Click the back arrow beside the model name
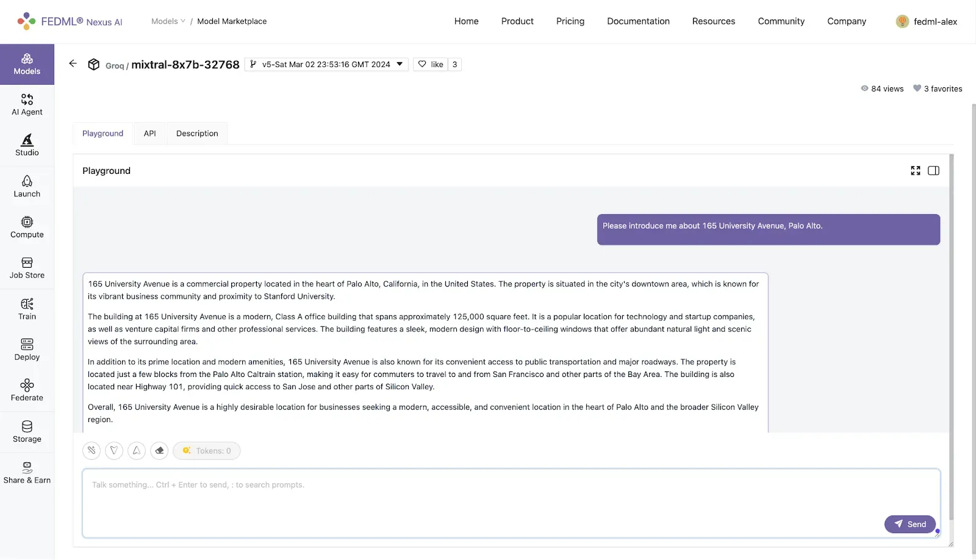The image size is (976, 560). pyautogui.click(x=73, y=63)
